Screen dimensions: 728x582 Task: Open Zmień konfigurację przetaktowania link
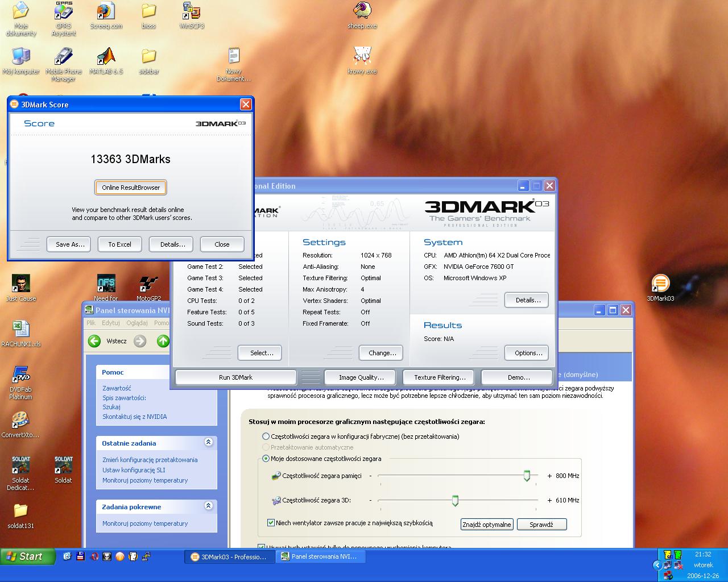[150, 460]
